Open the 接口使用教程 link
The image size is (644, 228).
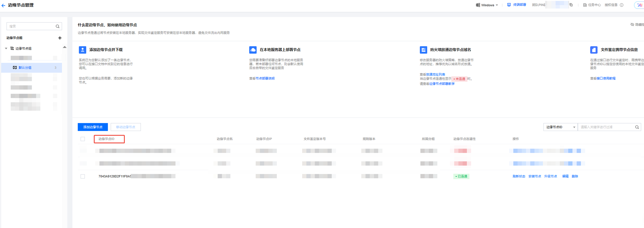[x=606, y=79]
